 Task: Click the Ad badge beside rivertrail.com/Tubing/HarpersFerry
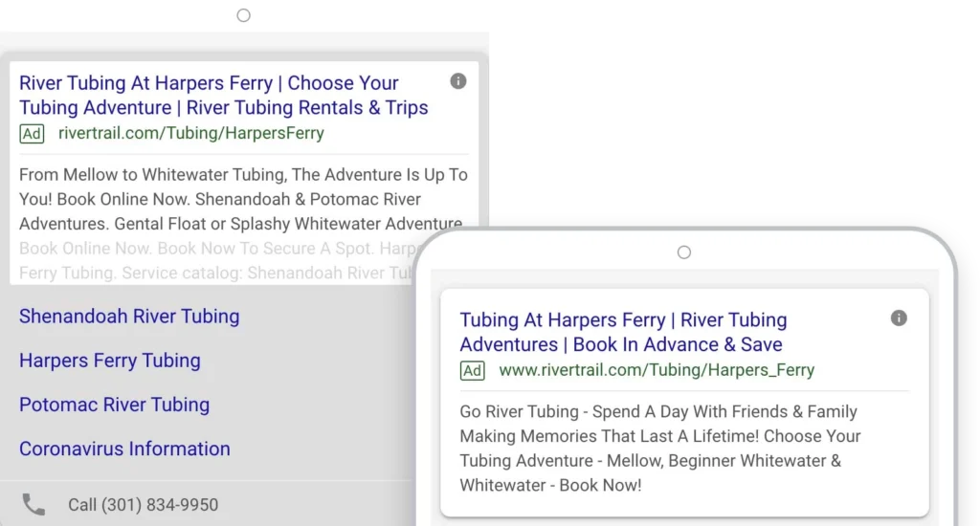click(x=32, y=134)
